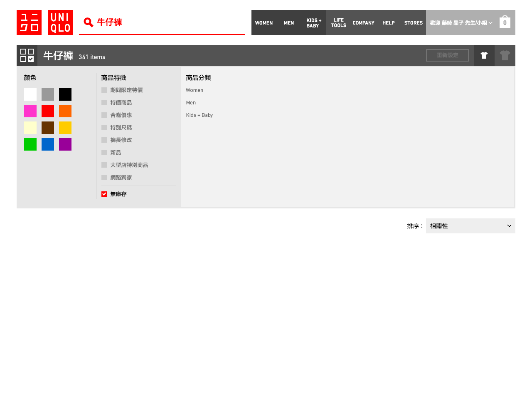Open the shopping bag cart icon

(505, 22)
